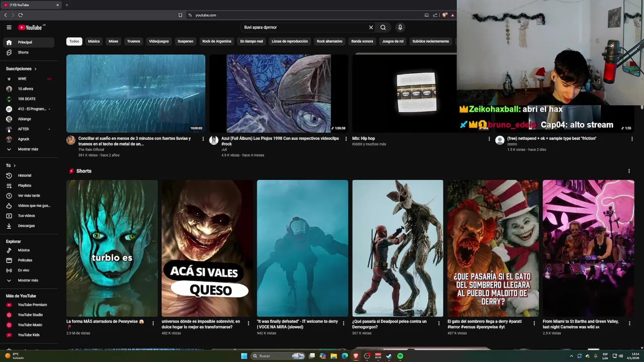Viewport: 644px width, 362px height.
Task: Open File Explorer from the taskbar
Action: [x=334, y=356]
